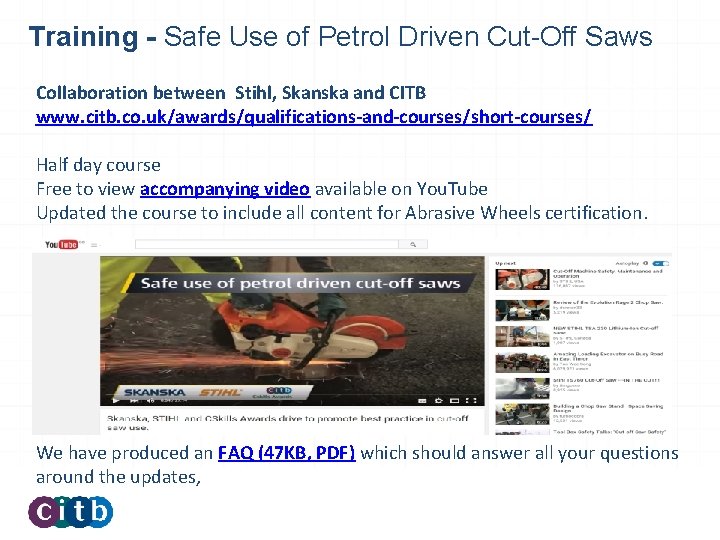Toggle subtitles icon in the video player
Viewport: 720px width, 540px height.
422,400
